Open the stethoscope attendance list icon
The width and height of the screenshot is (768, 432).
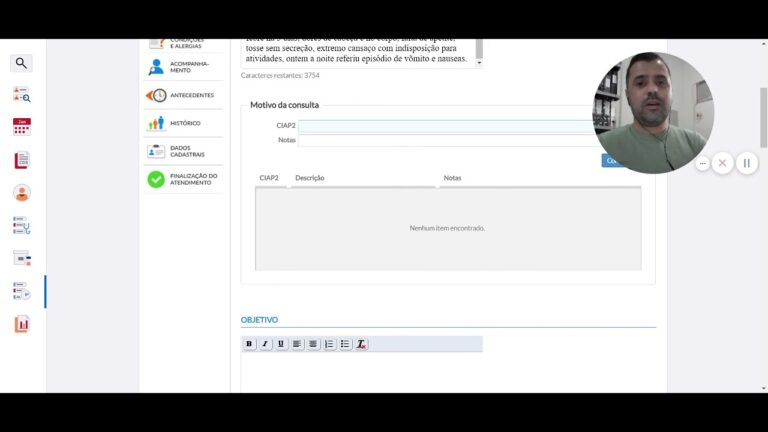pyautogui.click(x=22, y=225)
